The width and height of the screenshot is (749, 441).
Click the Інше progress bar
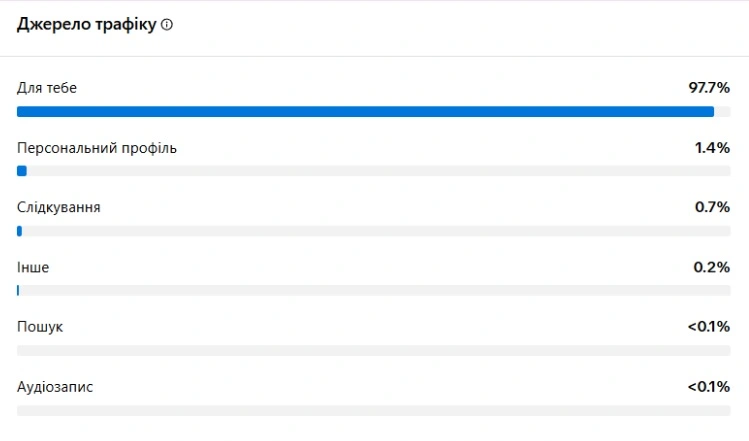point(374,290)
